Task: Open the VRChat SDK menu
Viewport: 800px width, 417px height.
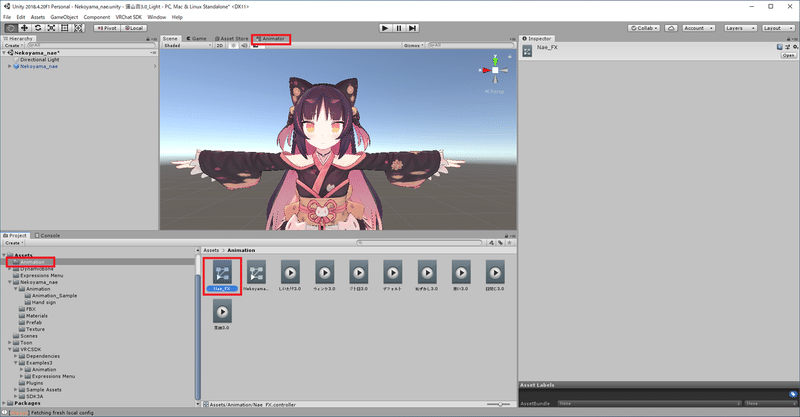Action: pyautogui.click(x=129, y=17)
